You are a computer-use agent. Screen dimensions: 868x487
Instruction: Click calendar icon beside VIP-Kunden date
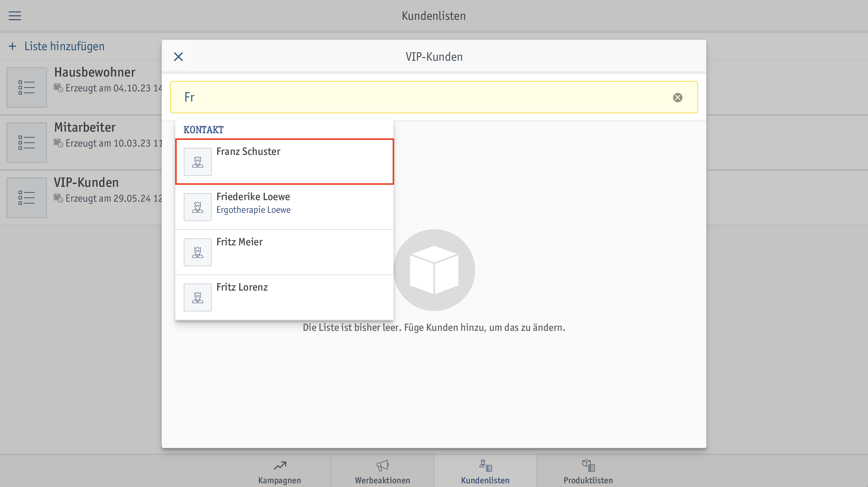point(58,198)
